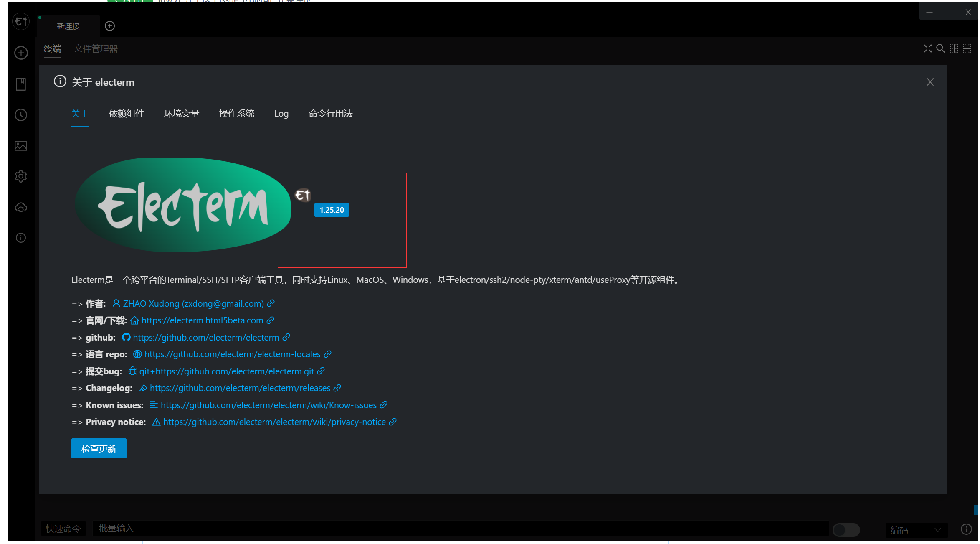
Task: Switch to the 依赖组件 tab
Action: point(126,114)
